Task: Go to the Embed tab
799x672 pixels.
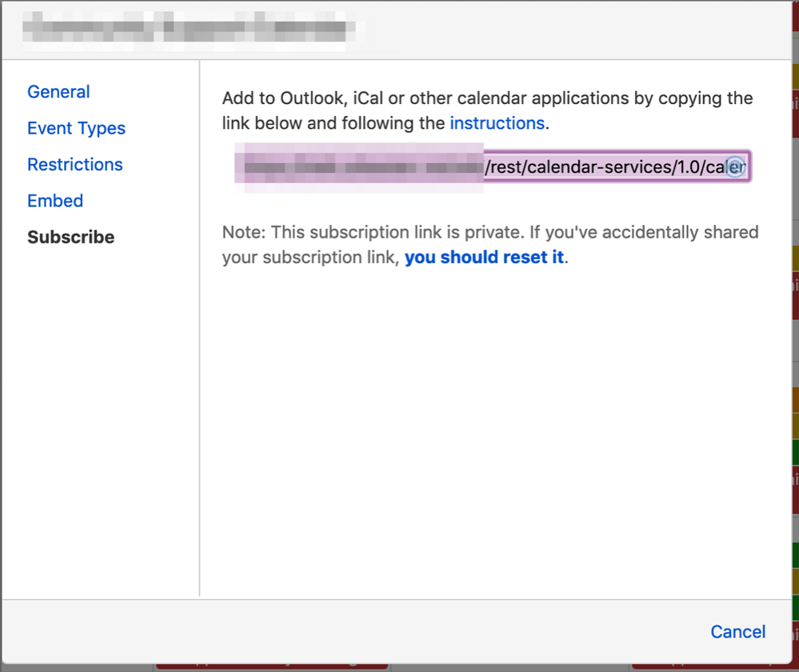Action: [55, 200]
